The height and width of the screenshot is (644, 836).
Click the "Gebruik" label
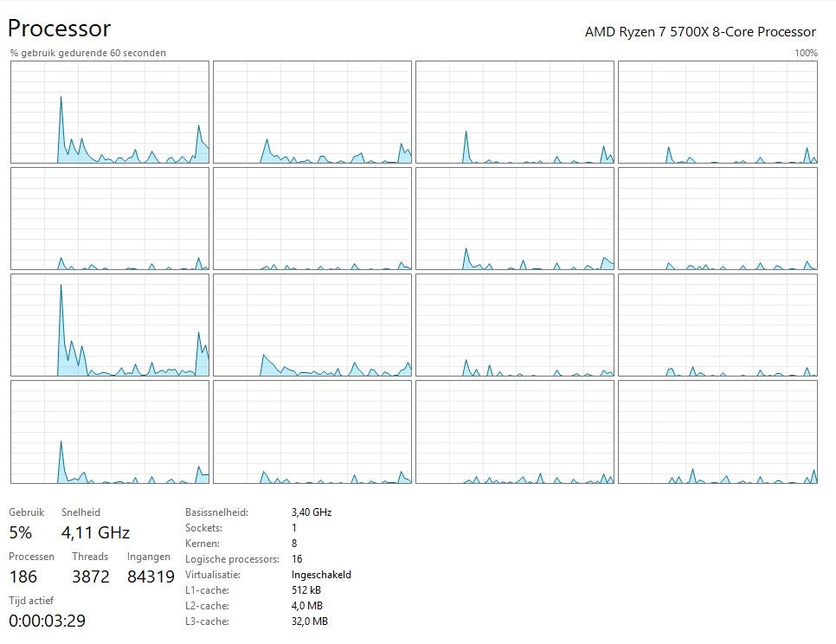(26, 512)
